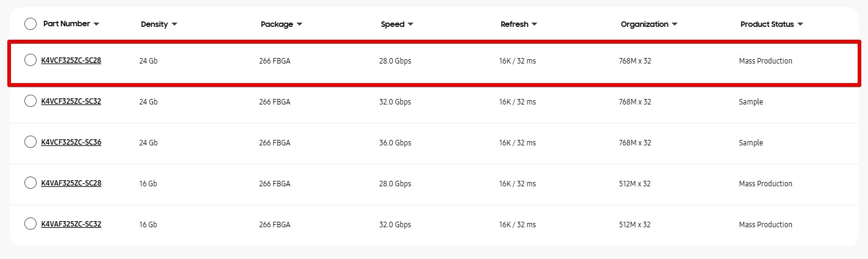
Task: Select the K4VCF325ZC-SC28 row radio button
Action: pyautogui.click(x=30, y=60)
